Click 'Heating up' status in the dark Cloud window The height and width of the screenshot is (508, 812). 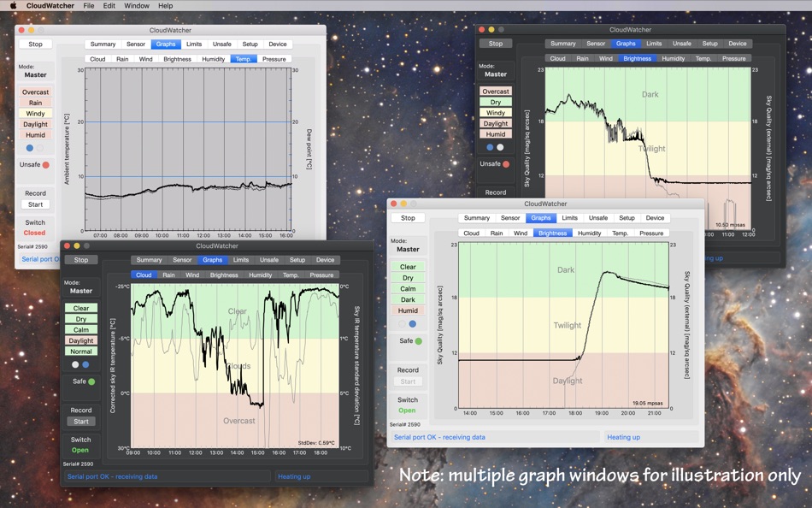click(x=294, y=476)
